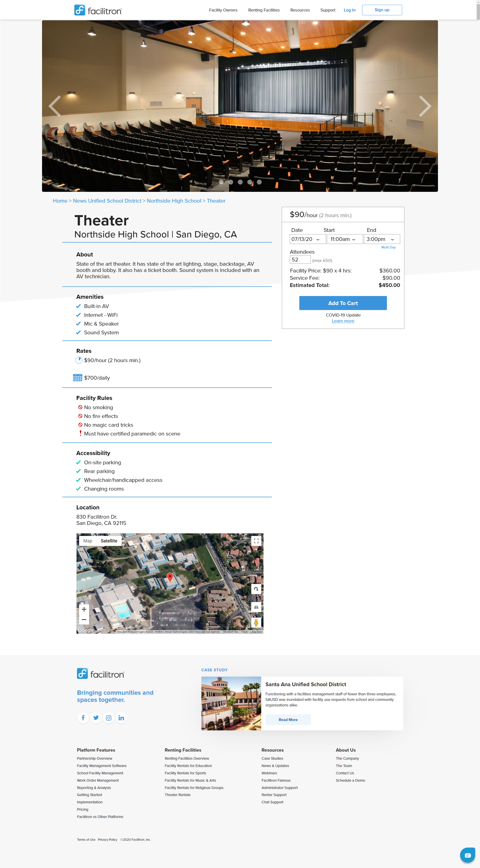Open Facilitron vs Other Platforms link
The width and height of the screenshot is (480, 868).
[100, 817]
